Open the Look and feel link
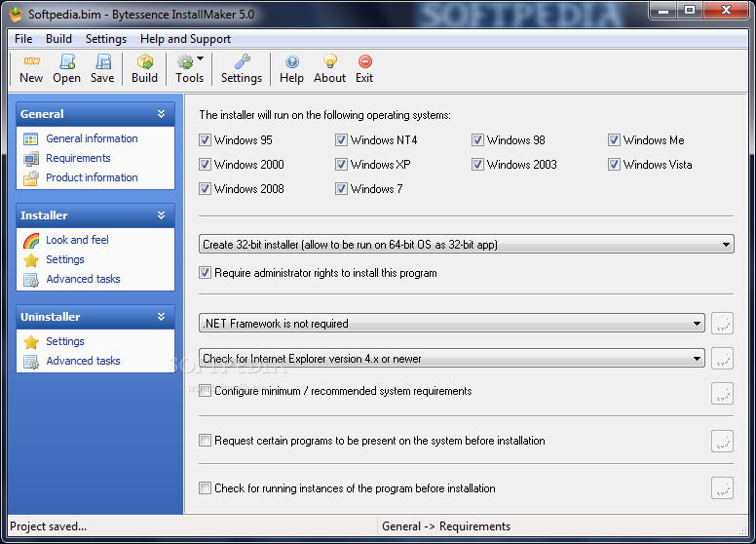Viewport: 756px width, 544px height. [x=77, y=240]
